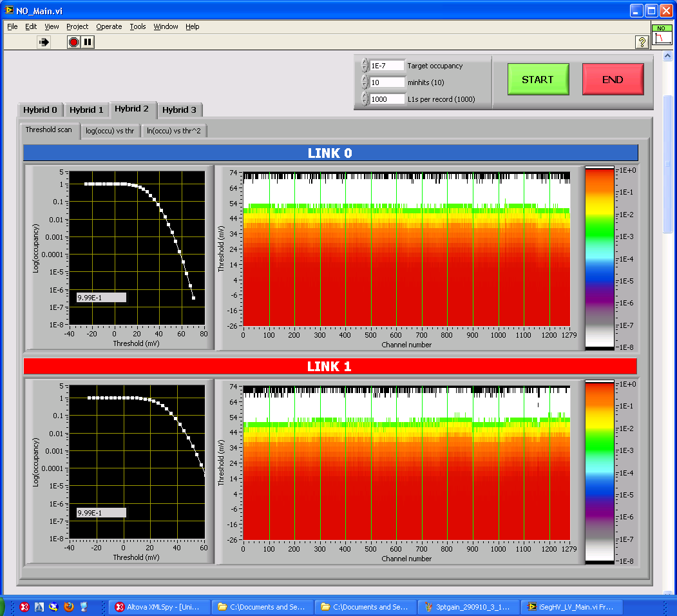The width and height of the screenshot is (677, 616).
Task: Click the Run arrow in the toolbar
Action: click(x=44, y=42)
